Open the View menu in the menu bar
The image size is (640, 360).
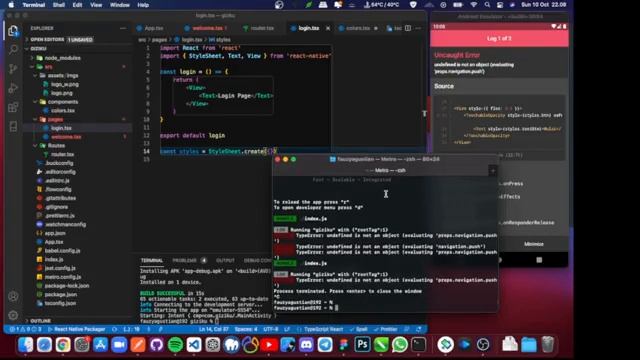[x=96, y=5]
